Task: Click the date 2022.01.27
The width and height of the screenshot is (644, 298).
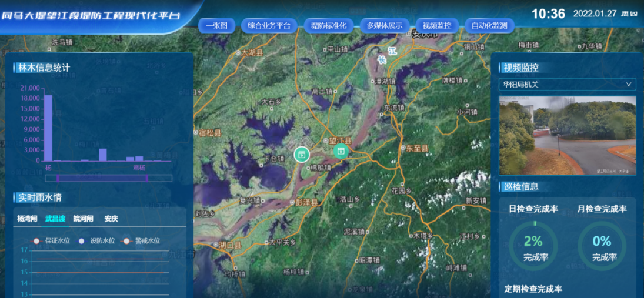Action: (595, 14)
